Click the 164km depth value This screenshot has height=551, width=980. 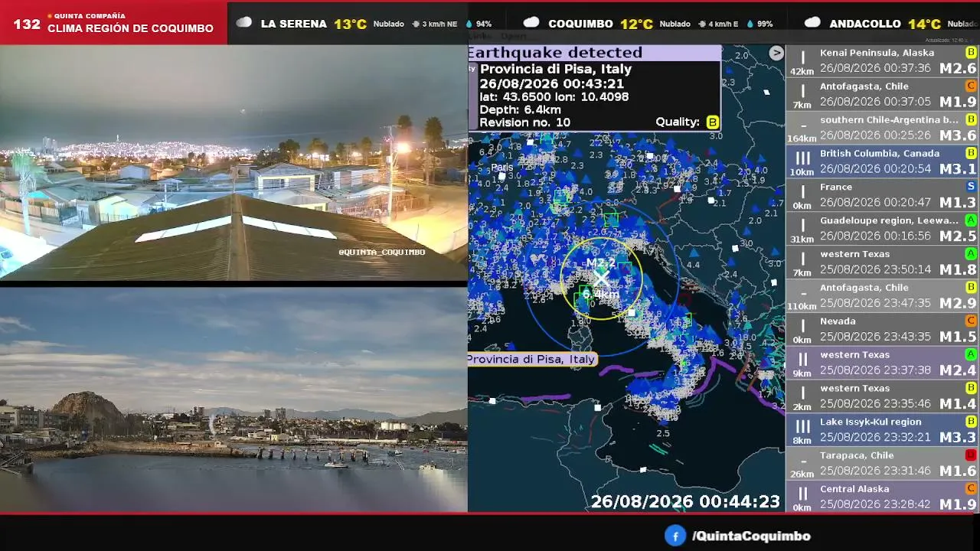click(802, 139)
